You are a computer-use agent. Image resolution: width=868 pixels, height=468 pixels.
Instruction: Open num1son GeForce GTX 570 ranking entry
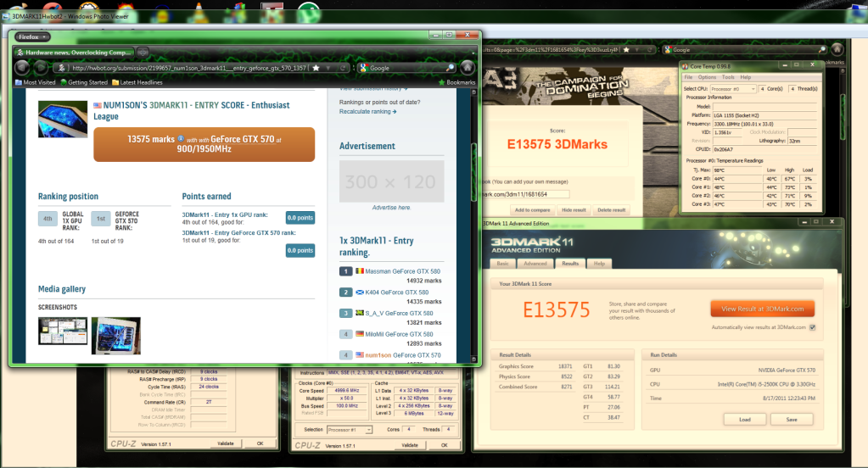tap(402, 355)
